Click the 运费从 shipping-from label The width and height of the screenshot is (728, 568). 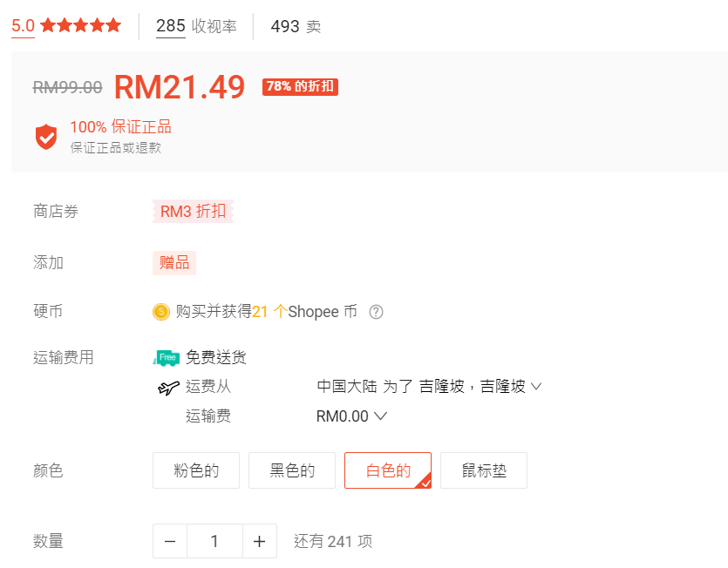[x=208, y=386]
